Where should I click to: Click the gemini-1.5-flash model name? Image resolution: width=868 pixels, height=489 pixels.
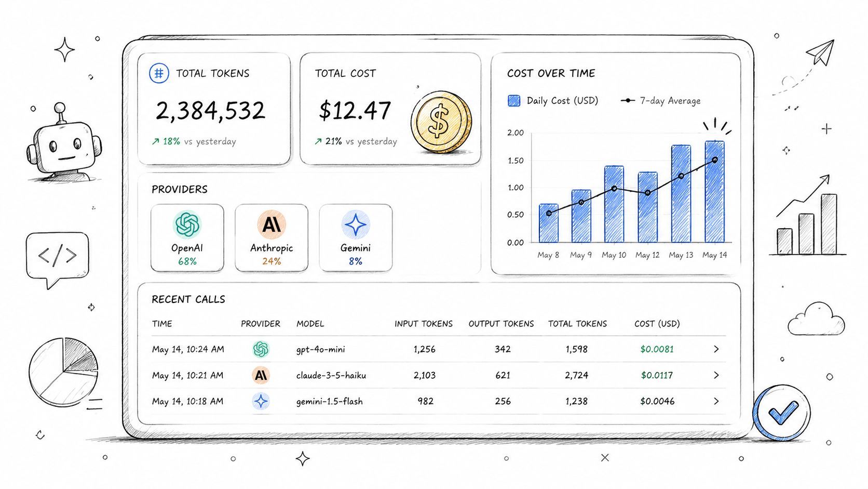[330, 401]
